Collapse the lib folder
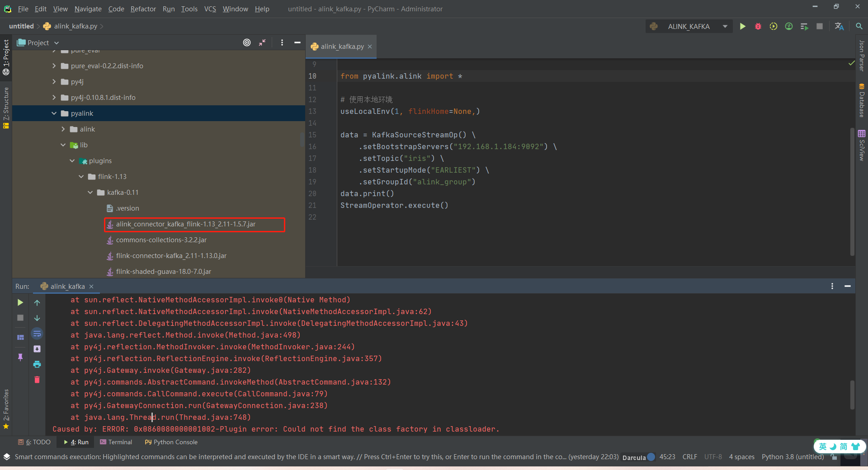 point(63,145)
